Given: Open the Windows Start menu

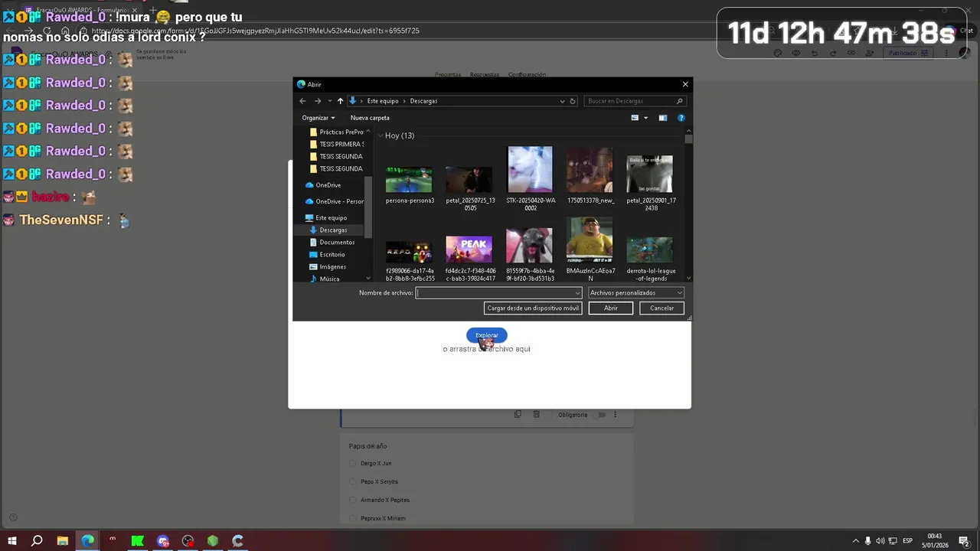Looking at the screenshot, I should pos(12,541).
